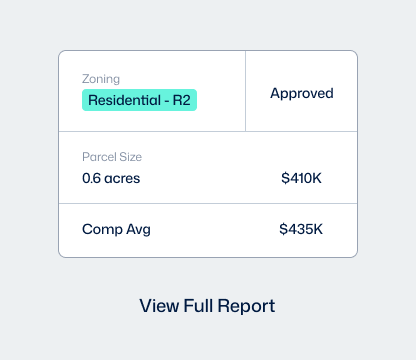Viewport: 416px width, 360px height.
Task: Select the Comp Avg label
Action: coord(116,230)
